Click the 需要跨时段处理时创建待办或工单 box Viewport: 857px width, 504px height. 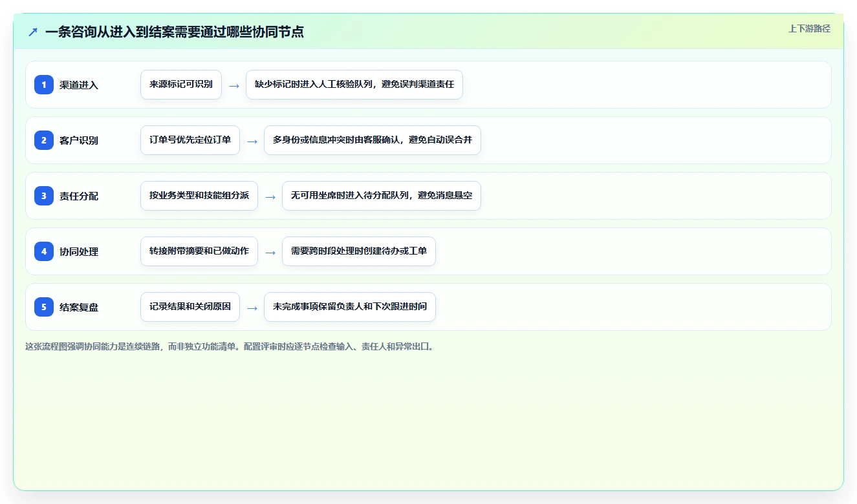coord(359,251)
